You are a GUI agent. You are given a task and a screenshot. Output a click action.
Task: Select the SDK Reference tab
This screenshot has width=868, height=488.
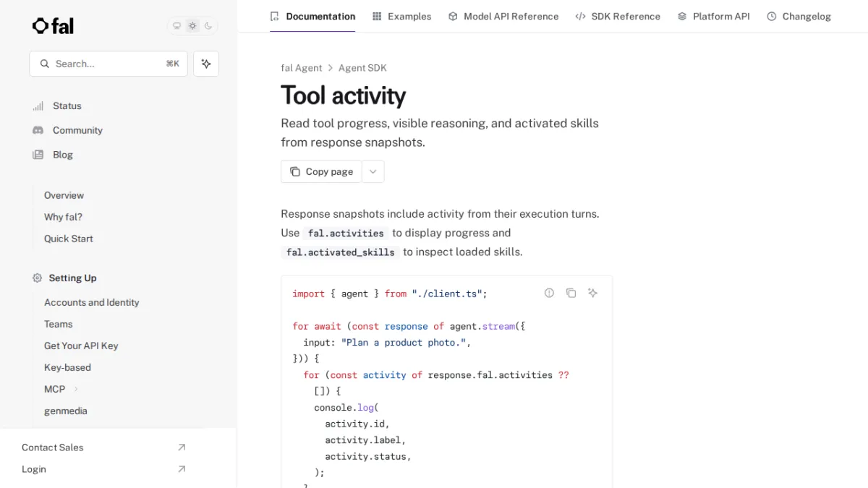pos(618,16)
